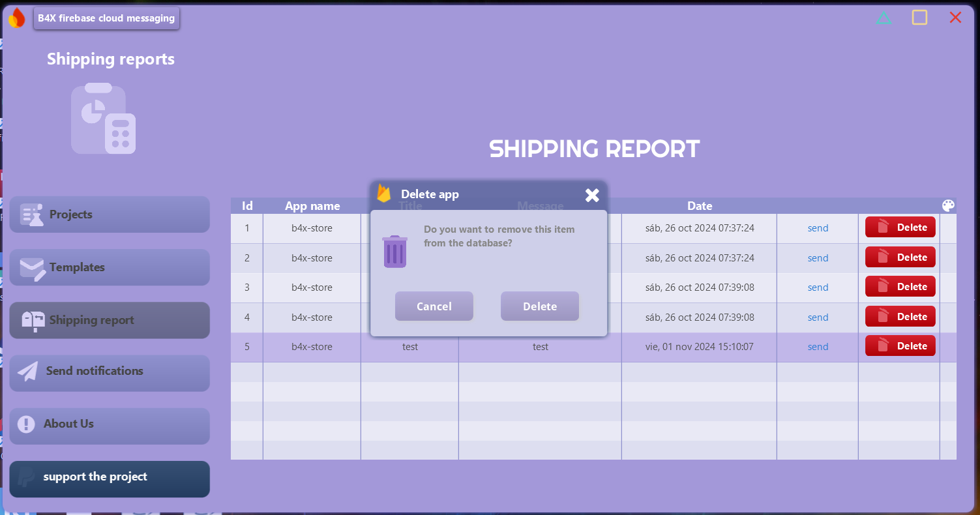Open Send notifications
Image resolution: width=980 pixels, height=515 pixels.
[x=110, y=373]
